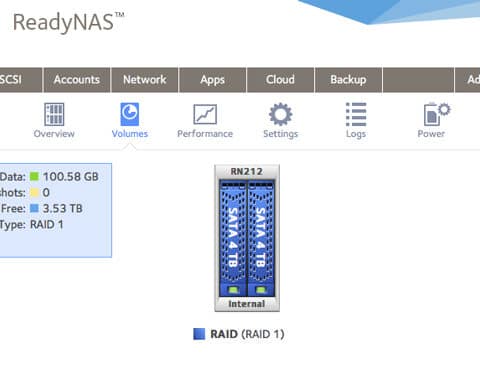
Task: Switch to the Network tab
Action: tap(145, 80)
